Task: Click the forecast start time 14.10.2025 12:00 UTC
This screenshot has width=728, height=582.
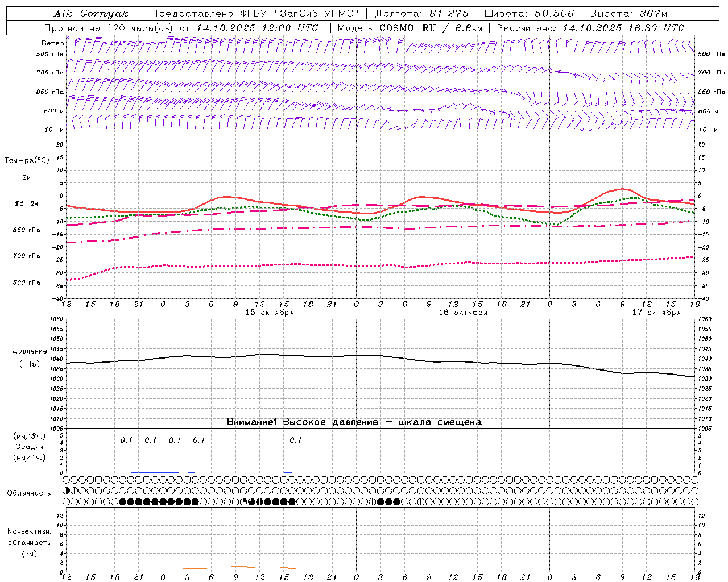Action: pyautogui.click(x=257, y=28)
